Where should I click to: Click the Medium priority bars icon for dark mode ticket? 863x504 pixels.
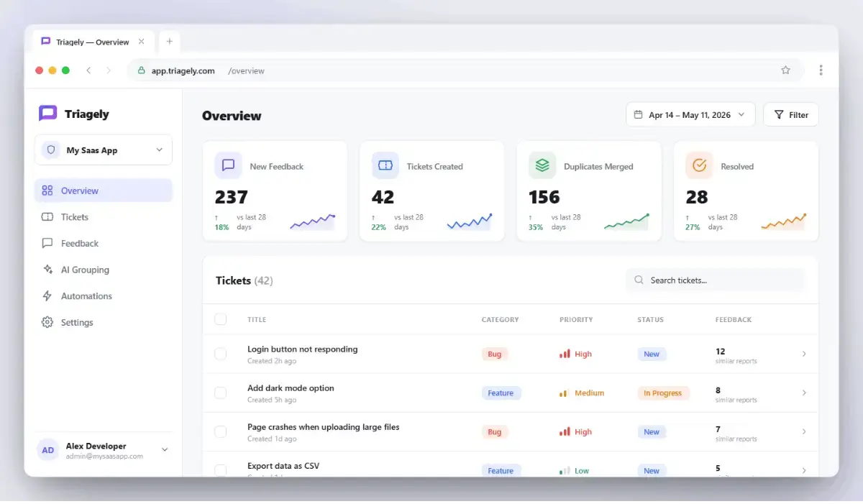coord(565,393)
